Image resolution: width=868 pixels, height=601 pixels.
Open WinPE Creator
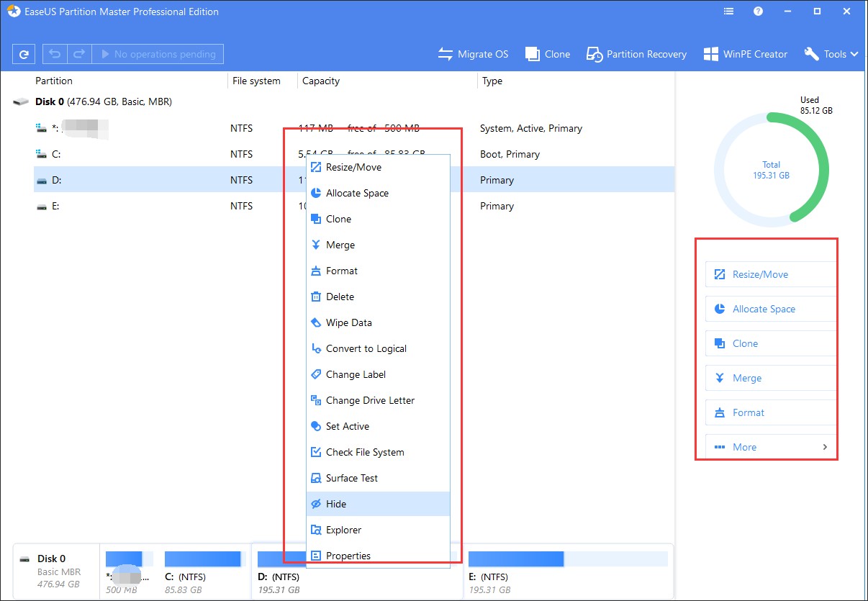click(746, 54)
